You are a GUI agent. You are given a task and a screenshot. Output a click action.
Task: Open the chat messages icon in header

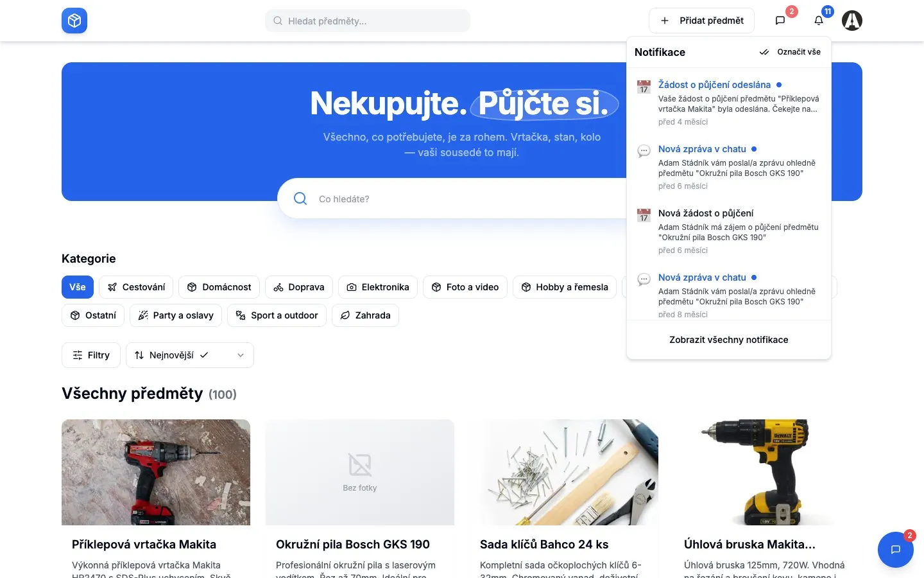tap(780, 21)
